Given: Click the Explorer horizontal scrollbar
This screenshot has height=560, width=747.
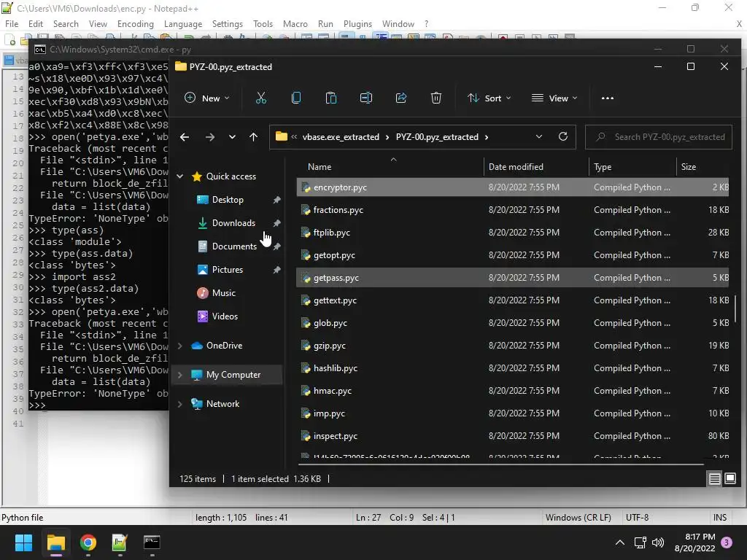Looking at the screenshot, I should (x=500, y=464).
